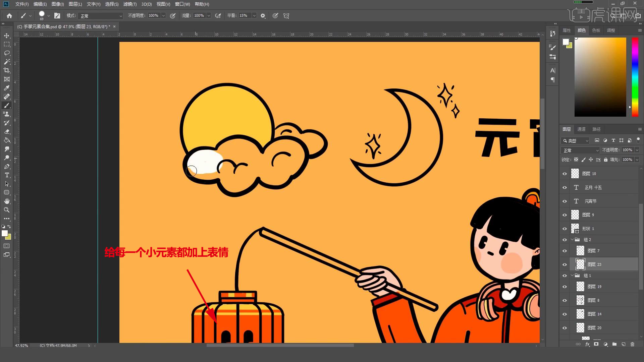This screenshot has height=362, width=644.
Task: Select the Eraser tool
Action: [x=7, y=131]
